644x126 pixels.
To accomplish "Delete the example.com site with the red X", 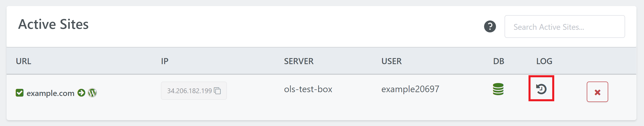I will [x=597, y=92].
